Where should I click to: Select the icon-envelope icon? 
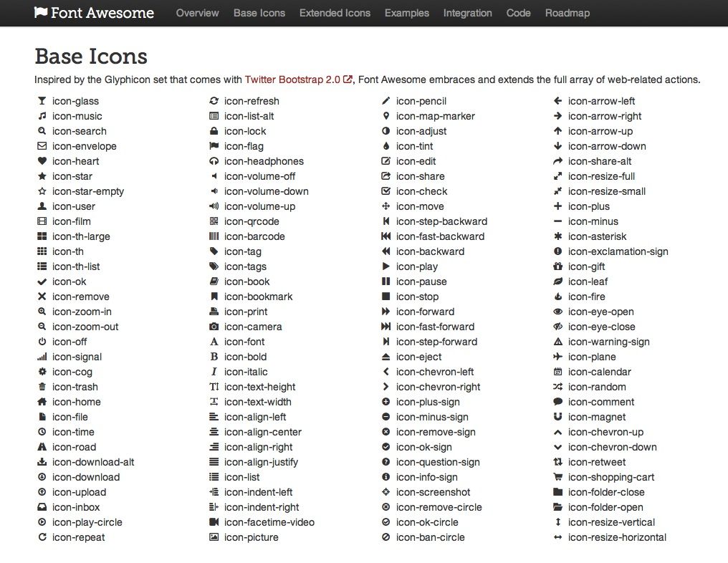pos(41,146)
